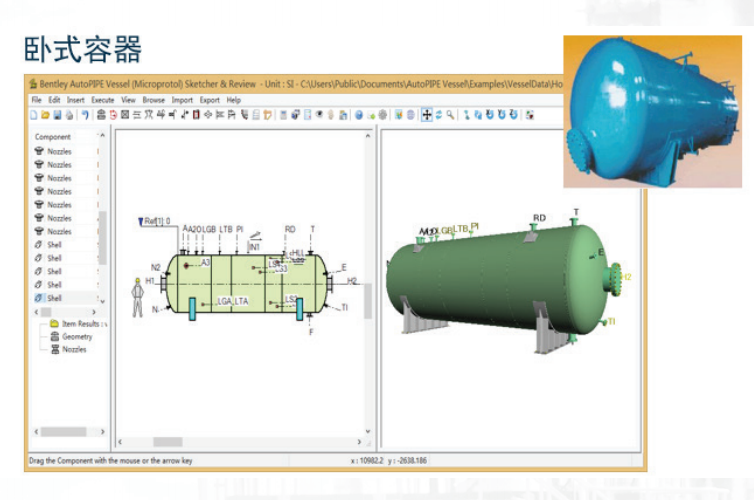Click the human scale figure in sketch
754x500 pixels.
click(138, 297)
